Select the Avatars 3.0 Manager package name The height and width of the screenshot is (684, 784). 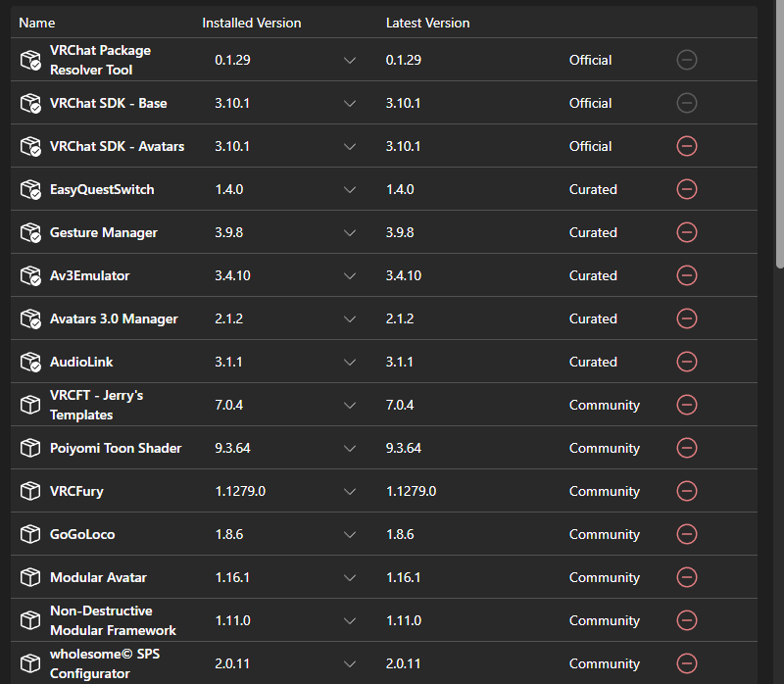[x=114, y=318]
